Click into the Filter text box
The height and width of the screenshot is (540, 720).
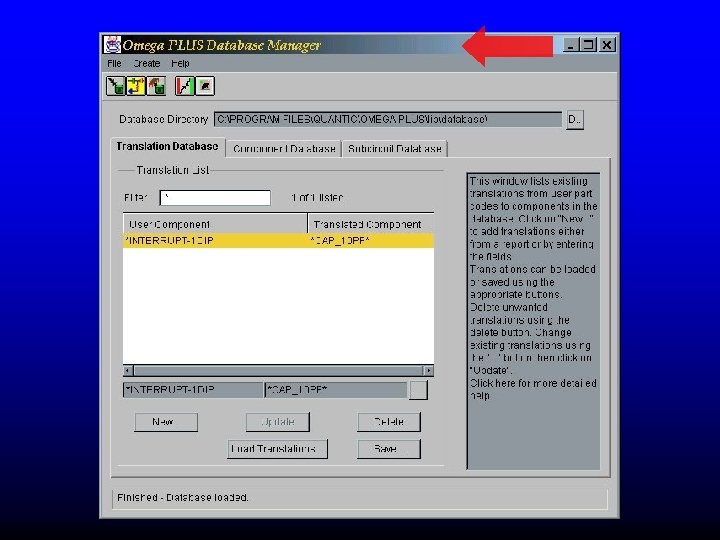(215, 198)
